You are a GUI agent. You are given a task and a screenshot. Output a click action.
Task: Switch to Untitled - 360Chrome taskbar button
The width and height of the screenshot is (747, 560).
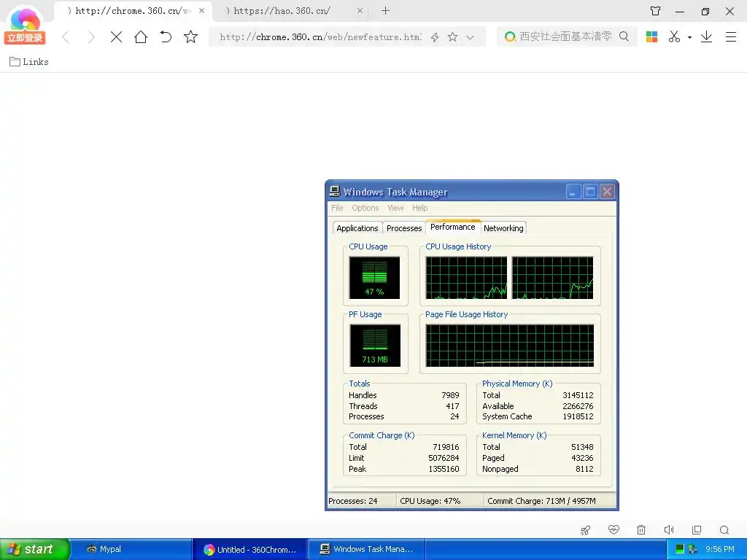(x=249, y=549)
